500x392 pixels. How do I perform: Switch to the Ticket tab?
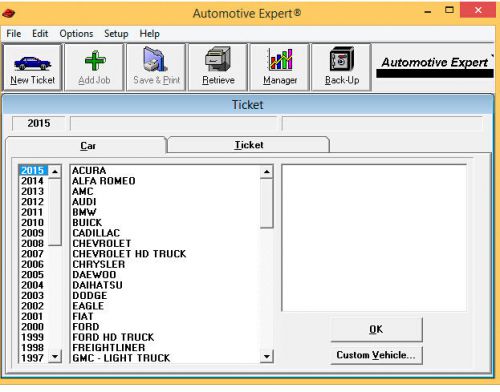(248, 145)
